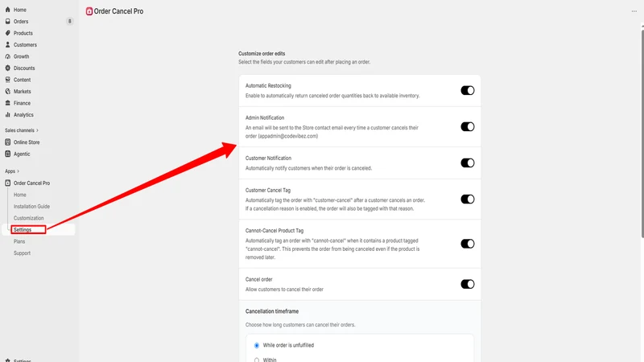Open Analytics section
The image size is (644, 362).
tap(23, 115)
